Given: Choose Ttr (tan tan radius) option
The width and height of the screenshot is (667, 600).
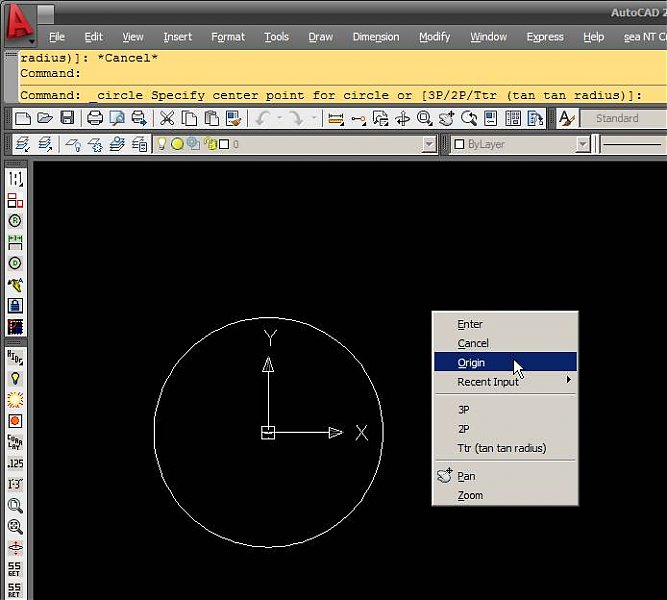Looking at the screenshot, I should 505,448.
